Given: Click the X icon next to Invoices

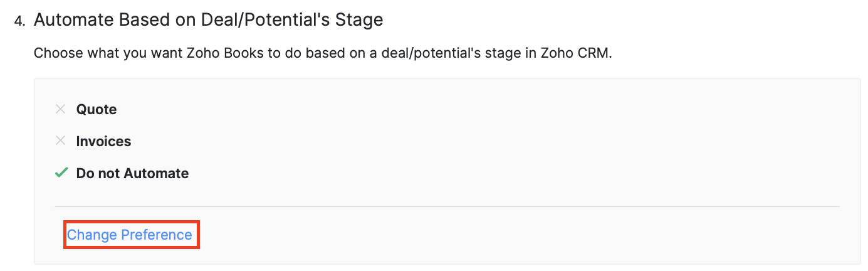Looking at the screenshot, I should coord(60,141).
